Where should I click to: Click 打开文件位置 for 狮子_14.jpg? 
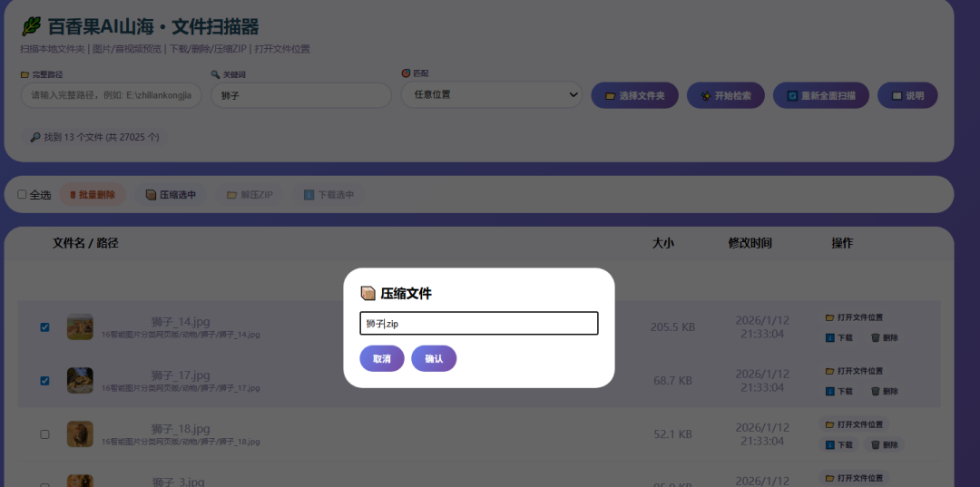(854, 317)
